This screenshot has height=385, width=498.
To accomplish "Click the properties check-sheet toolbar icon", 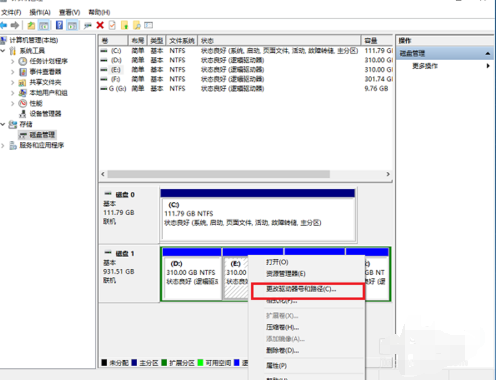I will (112, 25).
